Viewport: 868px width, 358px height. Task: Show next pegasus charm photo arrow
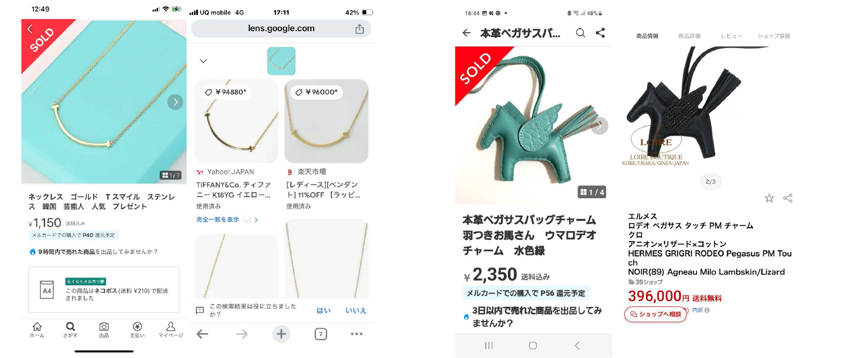[x=600, y=126]
